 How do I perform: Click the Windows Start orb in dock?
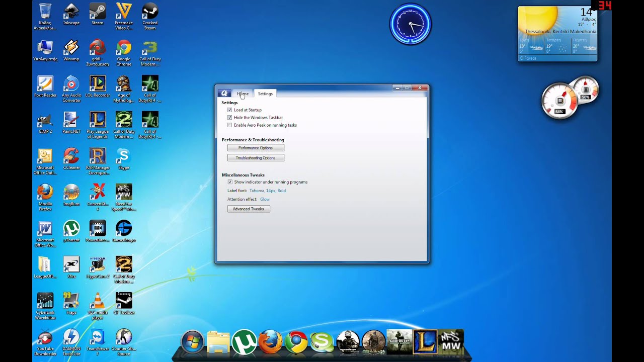tap(192, 342)
